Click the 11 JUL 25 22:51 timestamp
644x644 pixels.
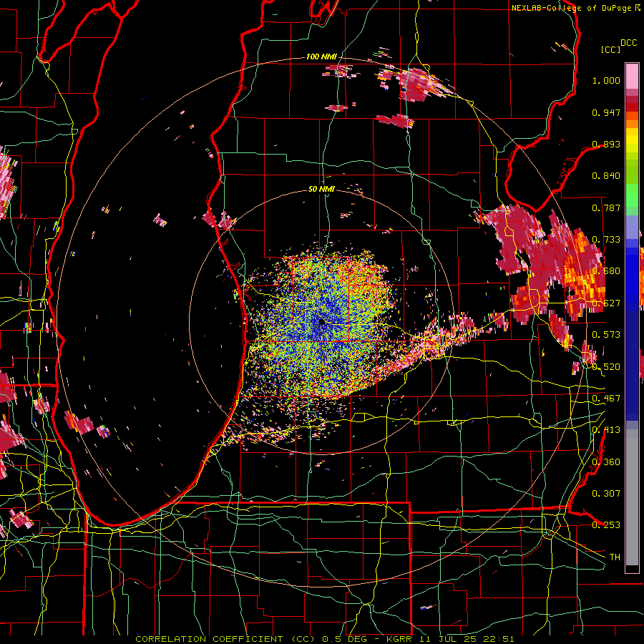tap(467, 639)
